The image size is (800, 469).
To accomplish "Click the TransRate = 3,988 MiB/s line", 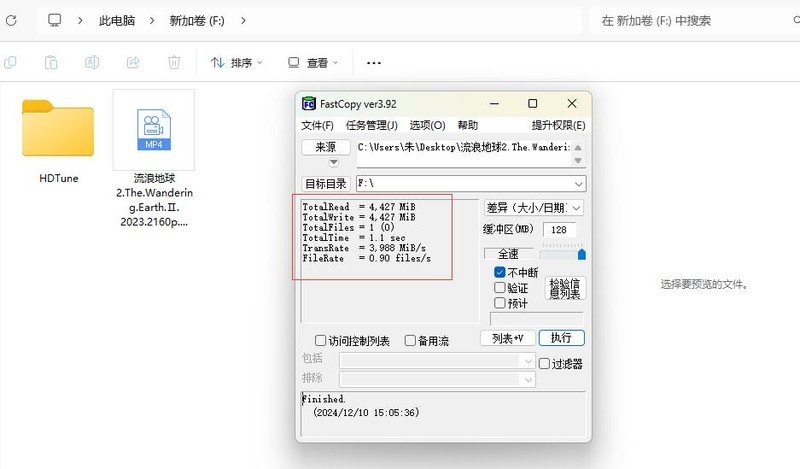I will (364, 248).
